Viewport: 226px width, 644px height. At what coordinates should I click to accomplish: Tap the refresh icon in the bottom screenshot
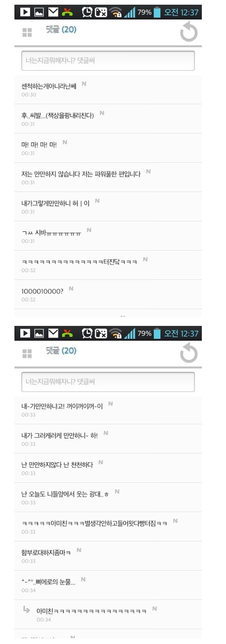(x=189, y=353)
